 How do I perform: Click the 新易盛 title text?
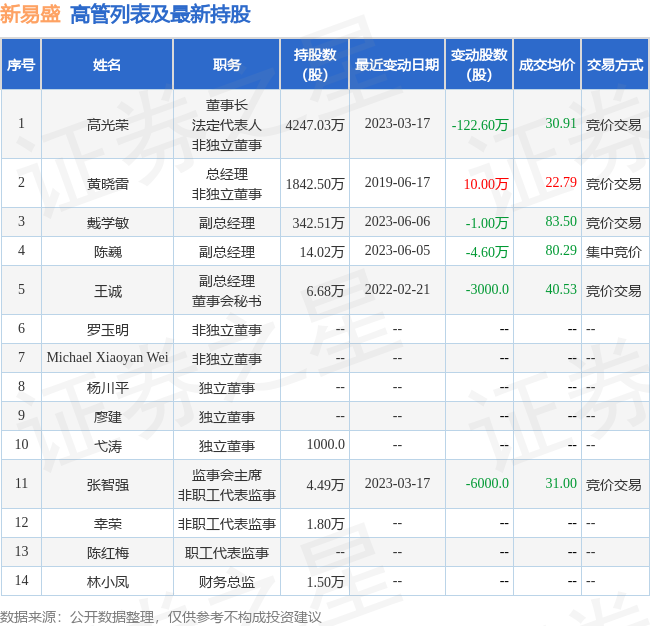click(30, 15)
